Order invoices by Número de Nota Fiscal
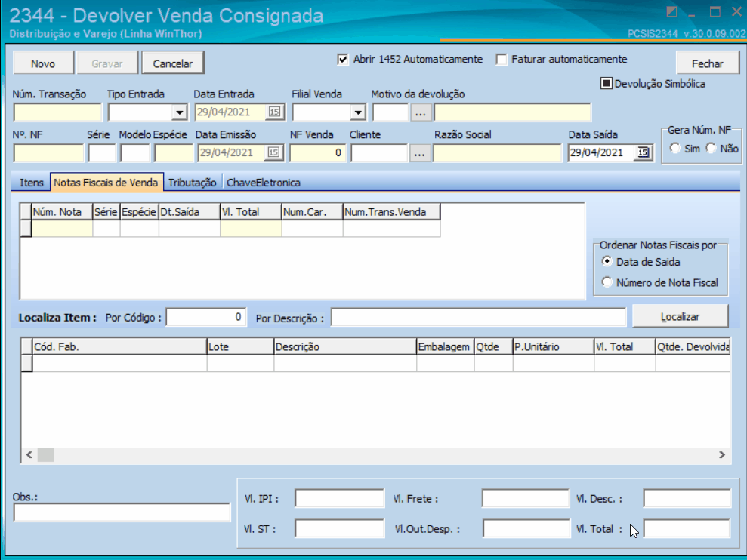 pyautogui.click(x=607, y=282)
